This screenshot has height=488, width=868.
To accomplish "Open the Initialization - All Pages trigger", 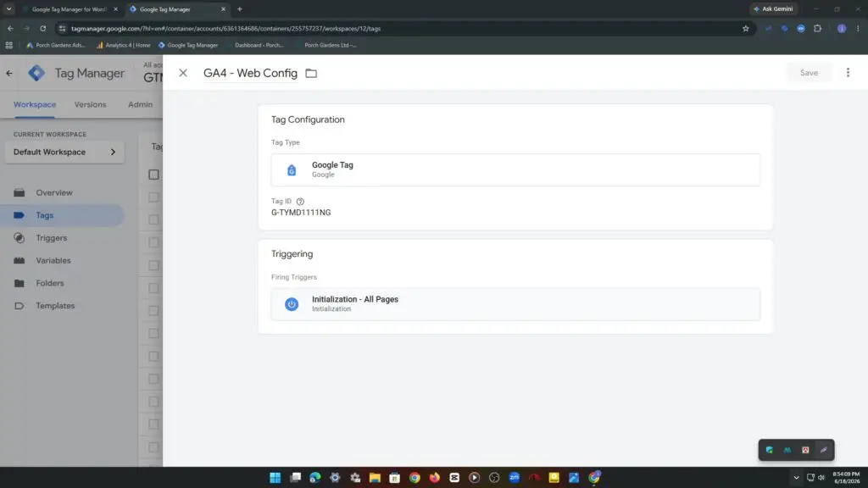I will [x=515, y=304].
